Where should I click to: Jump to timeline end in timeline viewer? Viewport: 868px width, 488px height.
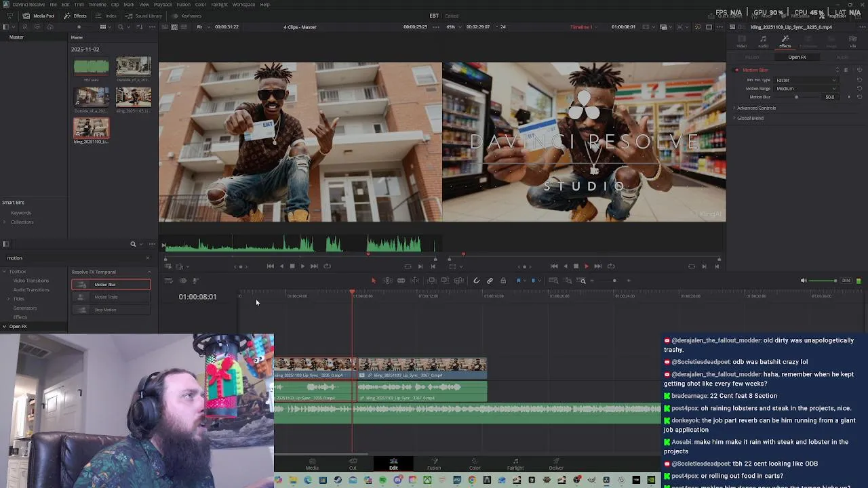pos(597,266)
